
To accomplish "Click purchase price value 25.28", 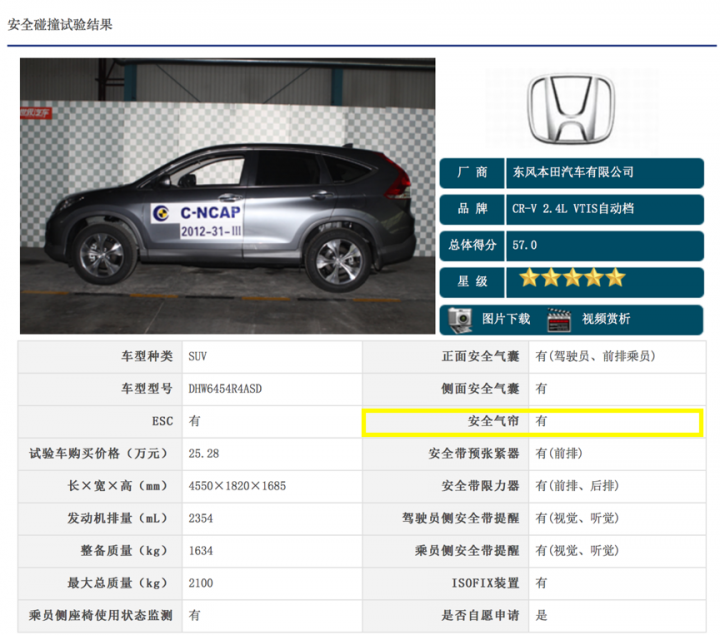I will [x=204, y=454].
